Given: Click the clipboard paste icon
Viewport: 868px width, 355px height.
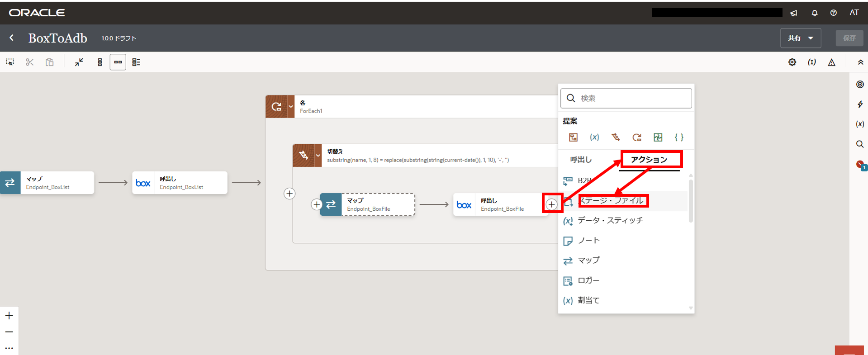Looking at the screenshot, I should point(50,62).
